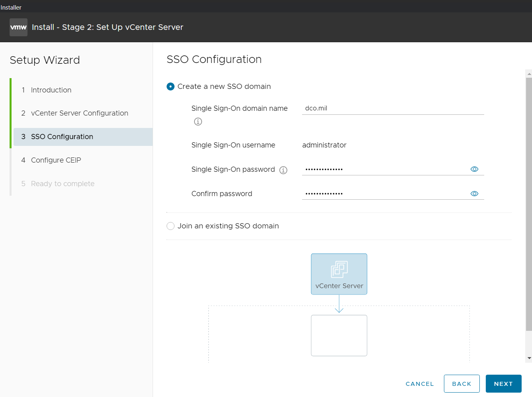Click the Setup Wizard heading
This screenshot has height=397, width=532.
click(45, 60)
